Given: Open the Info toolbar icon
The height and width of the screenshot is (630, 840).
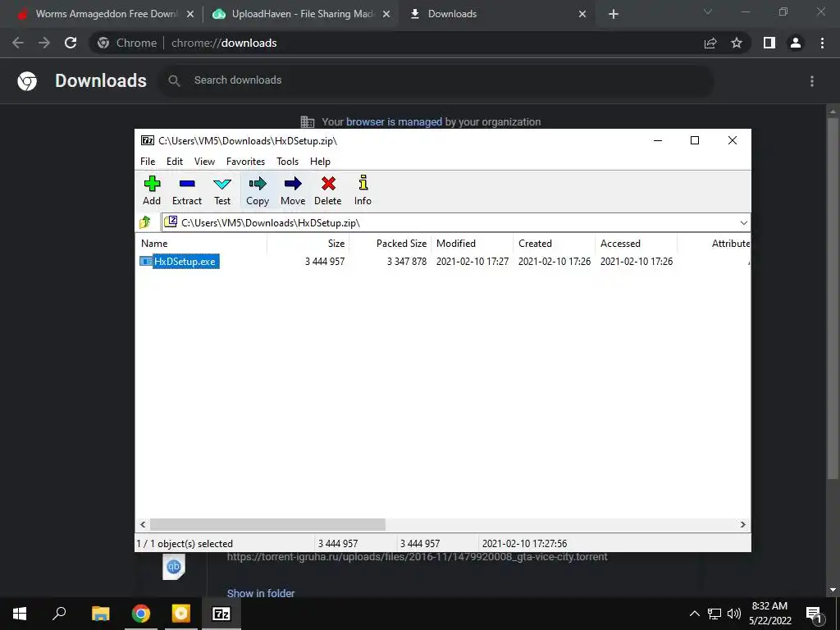Looking at the screenshot, I should [x=363, y=190].
